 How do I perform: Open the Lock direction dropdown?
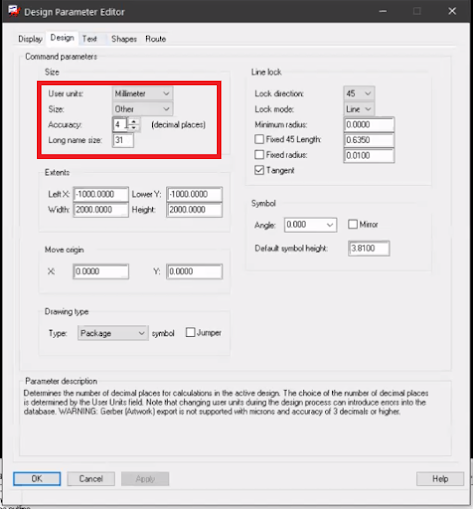(359, 94)
